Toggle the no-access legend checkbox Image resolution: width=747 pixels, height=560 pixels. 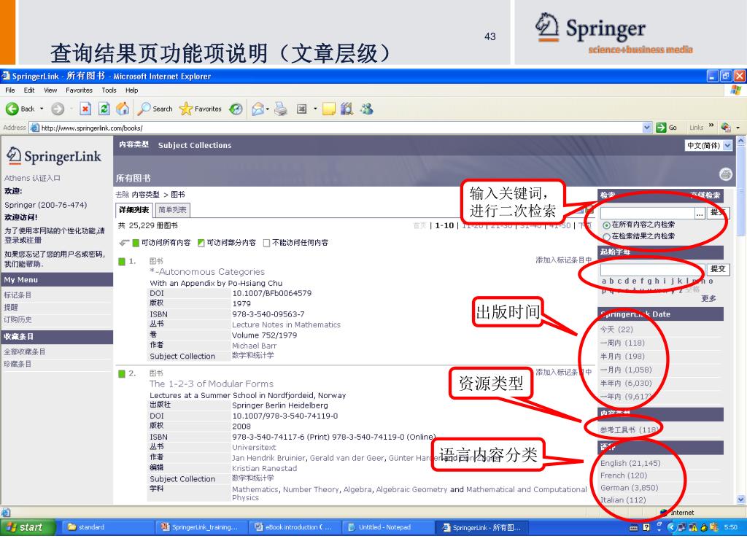[x=267, y=243]
